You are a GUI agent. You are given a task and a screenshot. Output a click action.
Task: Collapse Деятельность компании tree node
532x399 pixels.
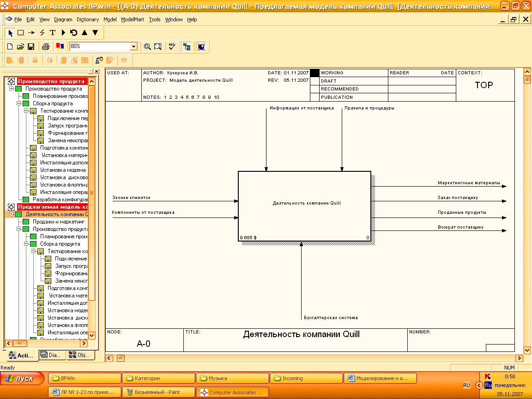point(11,214)
